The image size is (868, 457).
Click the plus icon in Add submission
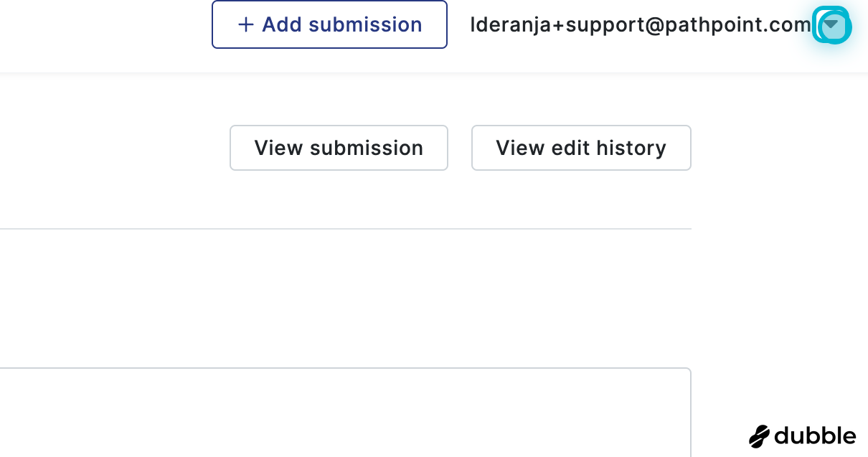pyautogui.click(x=245, y=25)
